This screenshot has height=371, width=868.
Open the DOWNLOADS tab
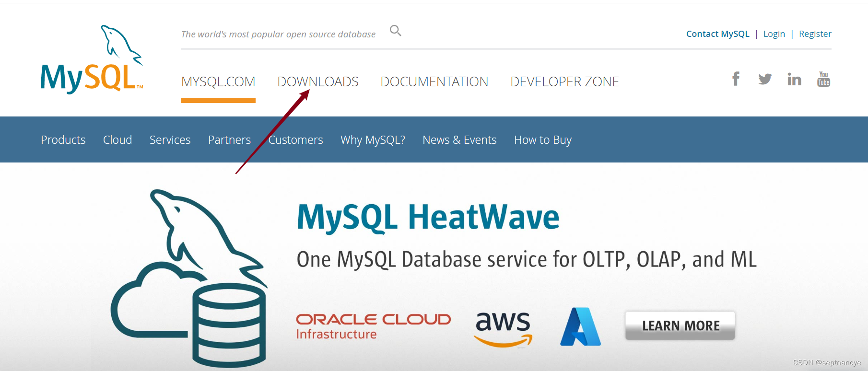[x=318, y=81]
